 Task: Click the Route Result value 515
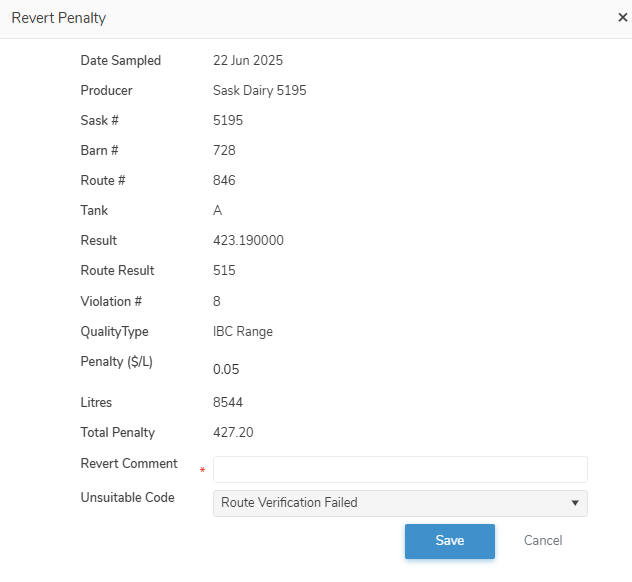[225, 271]
